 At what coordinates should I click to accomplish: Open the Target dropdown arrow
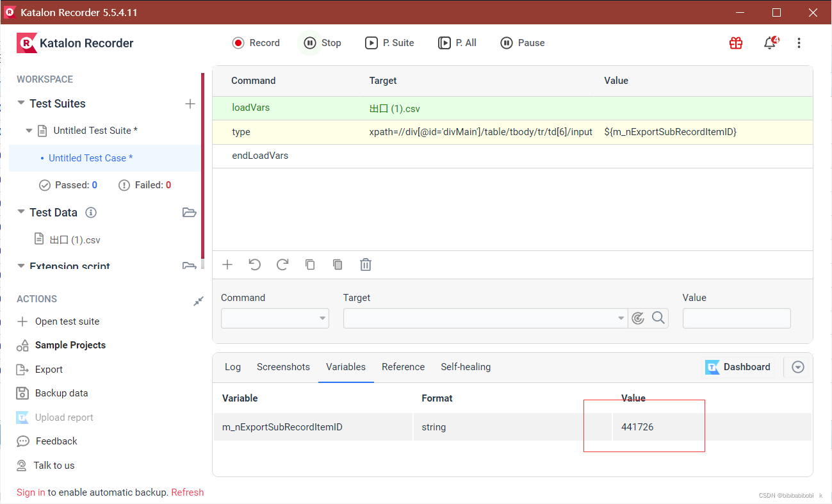coord(621,318)
